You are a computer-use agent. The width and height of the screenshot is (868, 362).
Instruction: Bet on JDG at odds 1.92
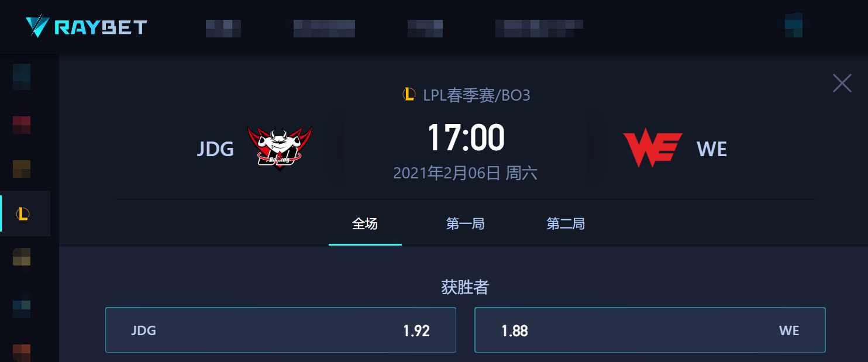[281, 330]
